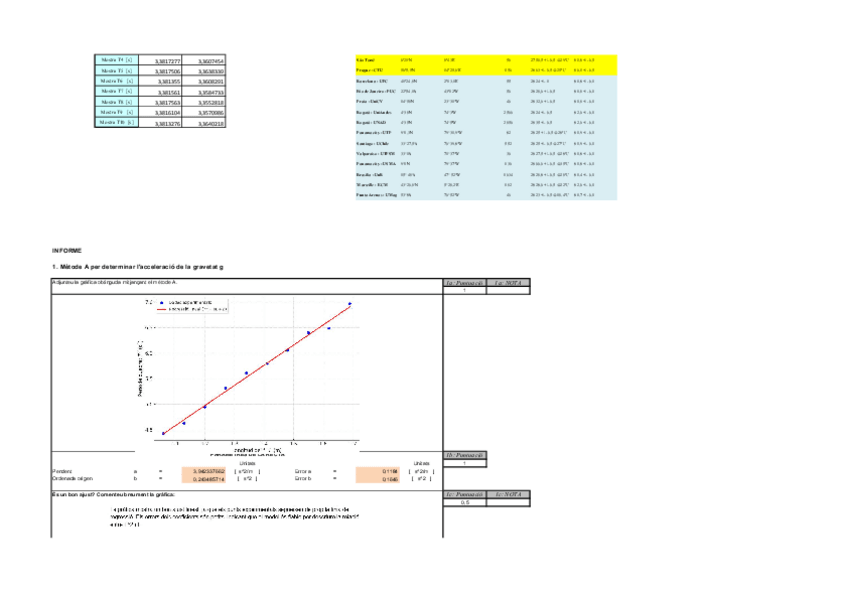Click the Error a orange value cell
The width and height of the screenshot is (848, 599).
[381, 469]
